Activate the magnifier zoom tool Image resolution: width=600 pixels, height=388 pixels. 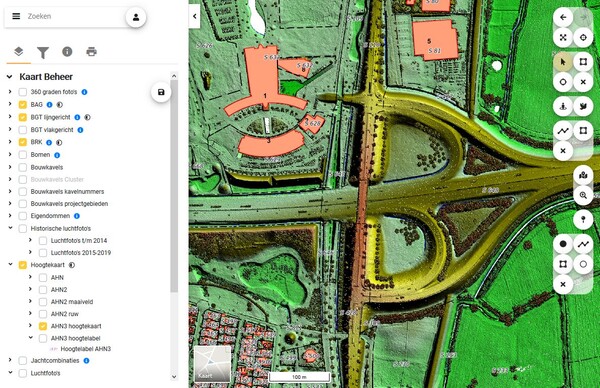click(583, 195)
